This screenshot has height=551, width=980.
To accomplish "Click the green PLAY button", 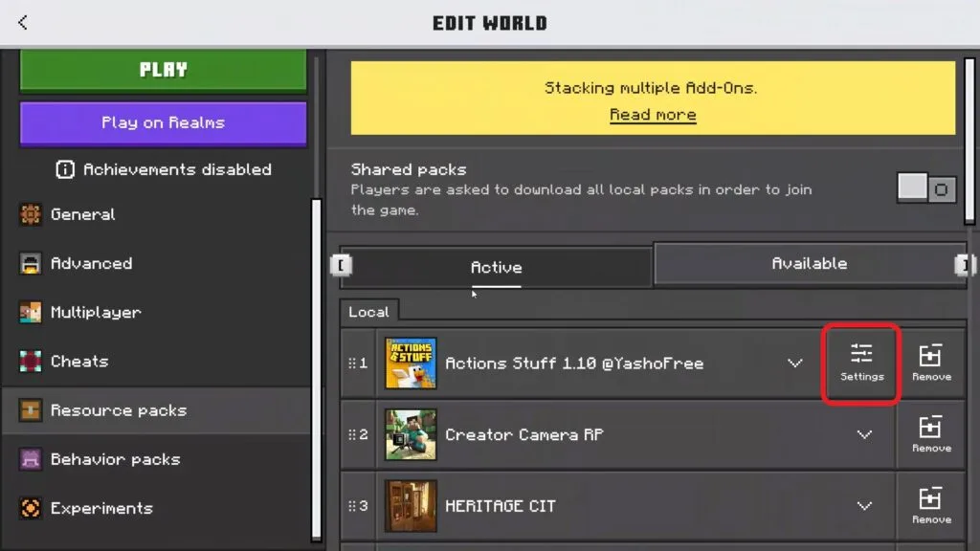I will coord(163,70).
